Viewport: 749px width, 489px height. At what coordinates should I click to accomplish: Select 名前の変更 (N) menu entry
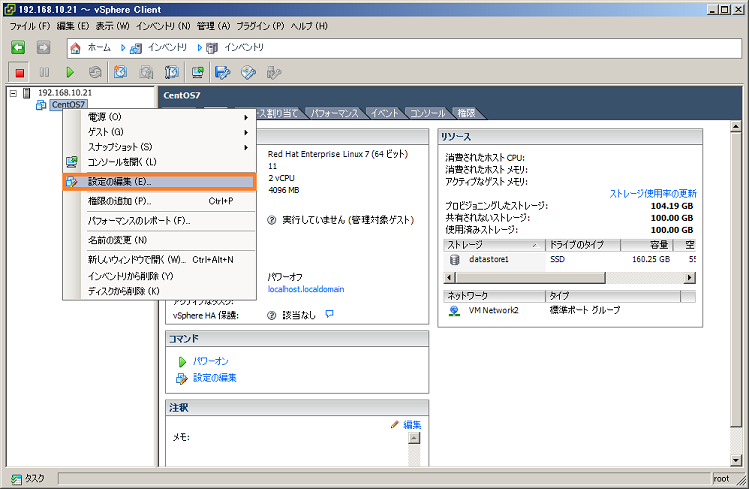click(x=159, y=240)
